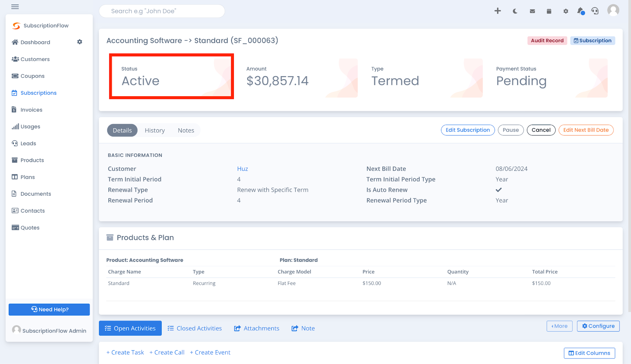Click Edit Subscription button

point(468,130)
